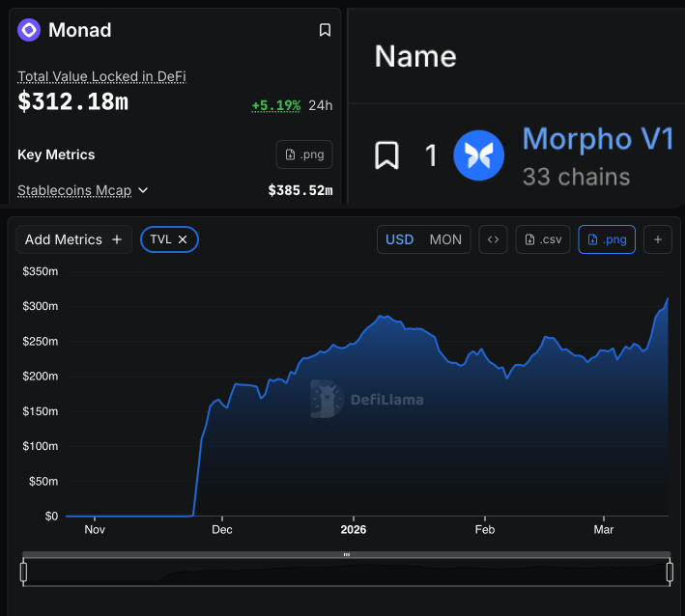Viewport: 685px width, 616px height.
Task: Click the range slider top grip bar
Action: click(x=347, y=554)
